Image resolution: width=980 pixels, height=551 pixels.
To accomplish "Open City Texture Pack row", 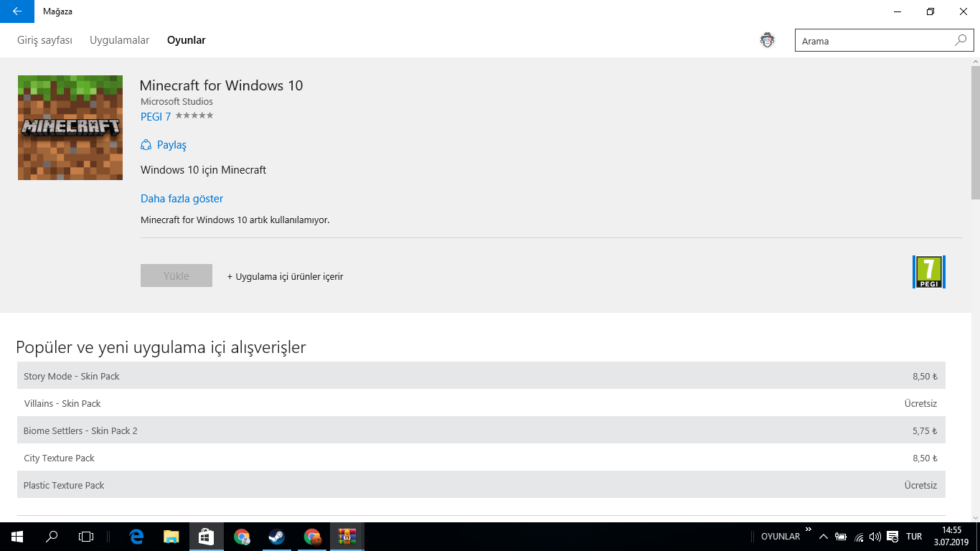I will point(481,458).
